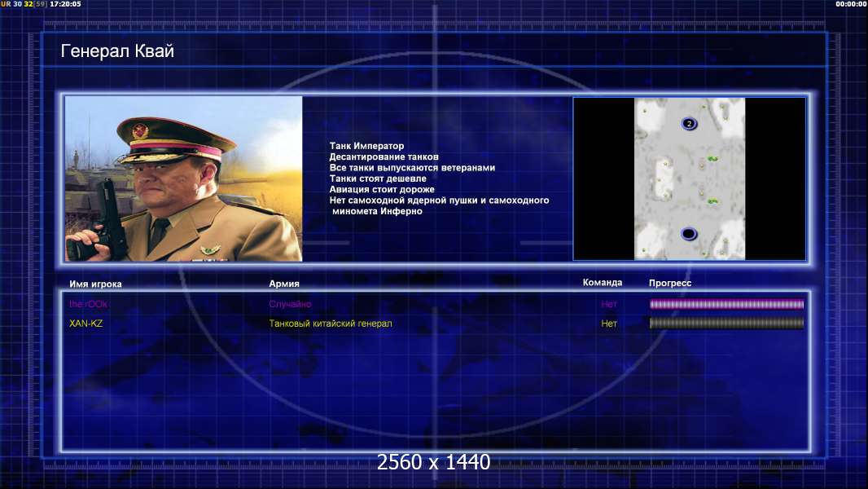The height and width of the screenshot is (489, 868).
Task: Select the 'Армия' column header
Action: [x=284, y=284]
